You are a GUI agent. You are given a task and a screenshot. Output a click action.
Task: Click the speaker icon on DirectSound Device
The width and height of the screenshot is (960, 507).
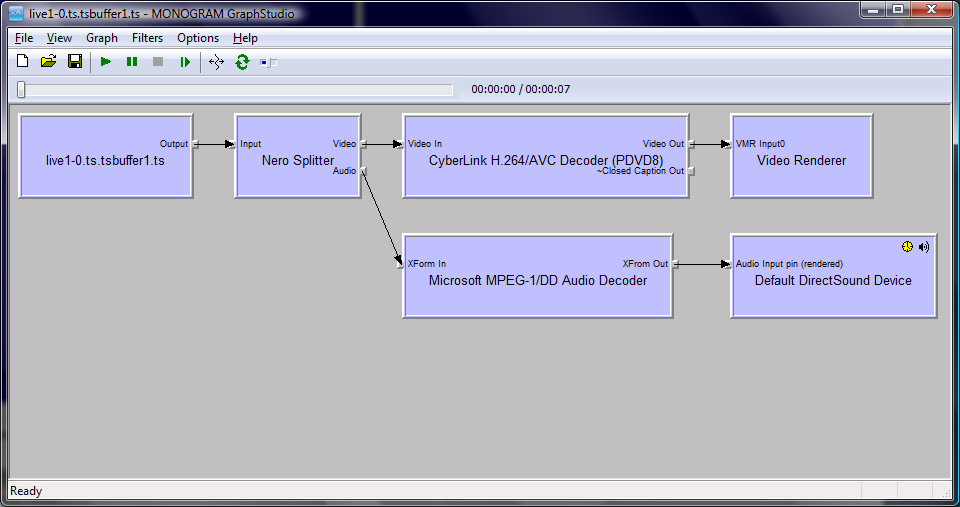click(x=924, y=246)
